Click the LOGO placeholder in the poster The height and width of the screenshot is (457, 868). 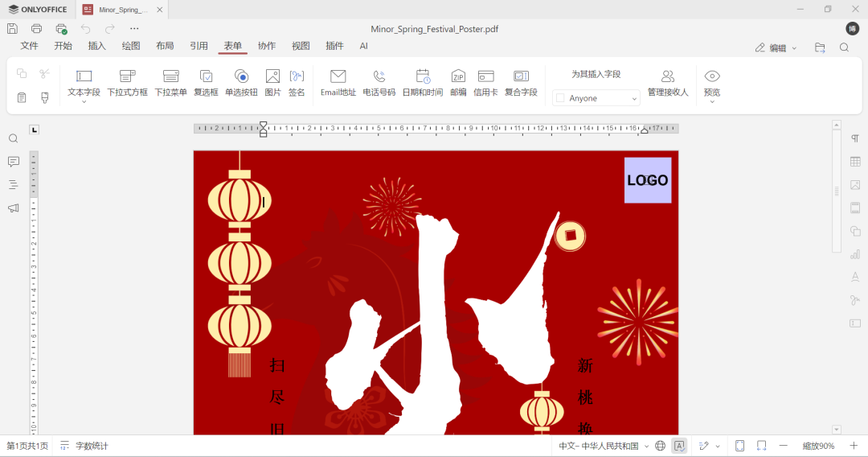pos(648,180)
